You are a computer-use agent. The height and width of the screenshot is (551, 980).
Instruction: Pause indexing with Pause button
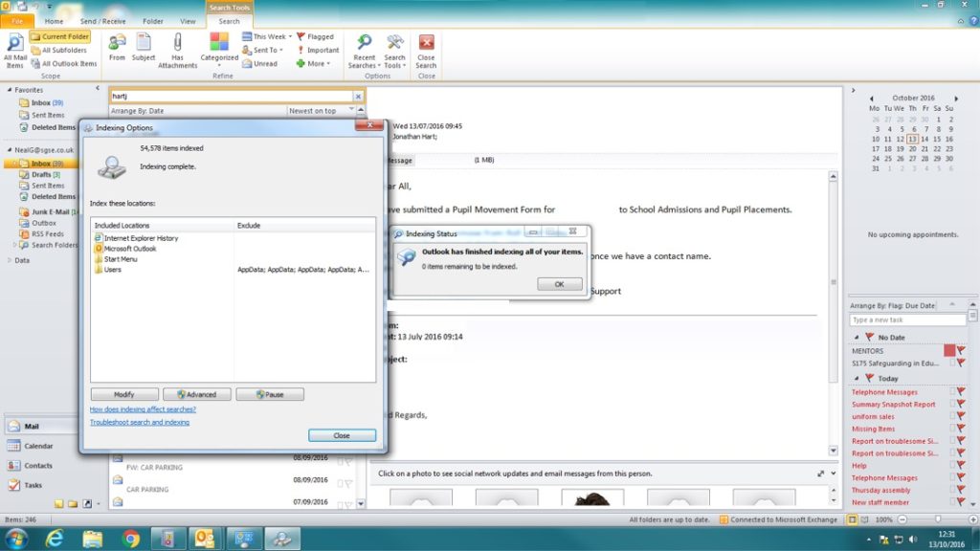pyautogui.click(x=270, y=394)
